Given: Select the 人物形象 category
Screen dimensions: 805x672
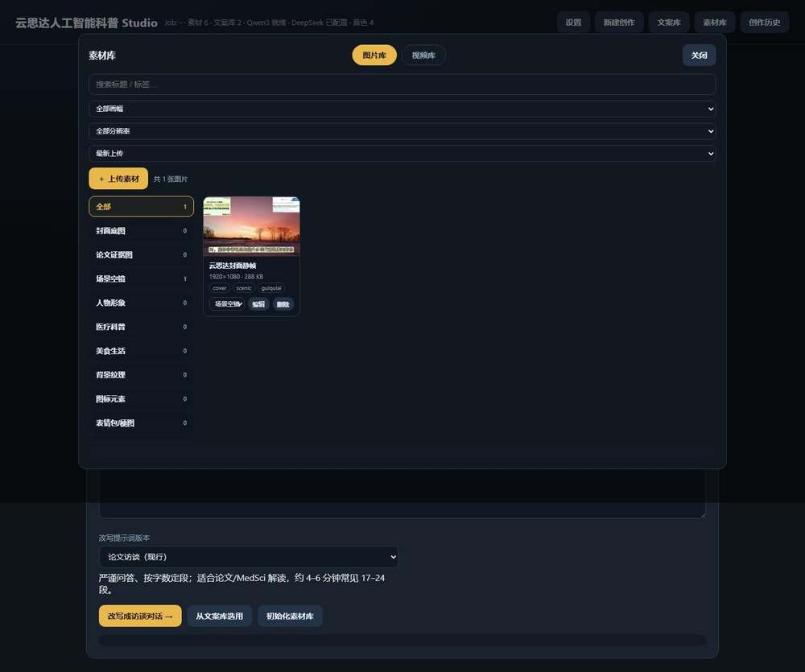Looking at the screenshot, I should 141,303.
